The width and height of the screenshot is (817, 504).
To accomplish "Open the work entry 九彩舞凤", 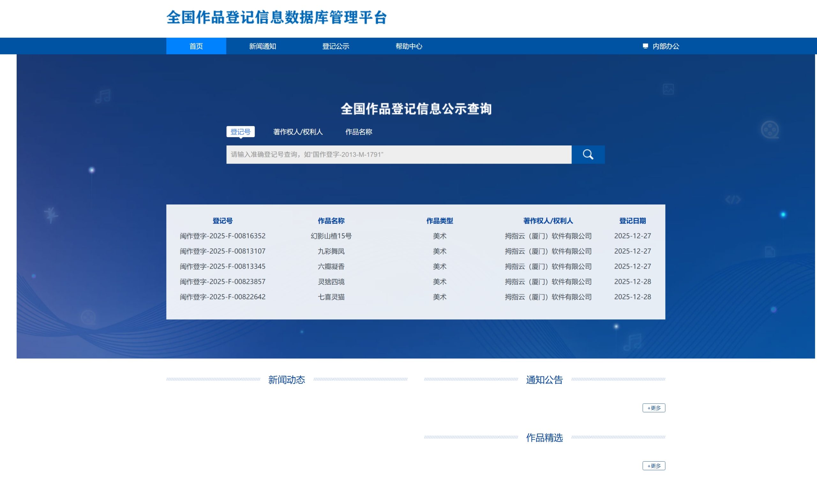I will pyautogui.click(x=331, y=251).
